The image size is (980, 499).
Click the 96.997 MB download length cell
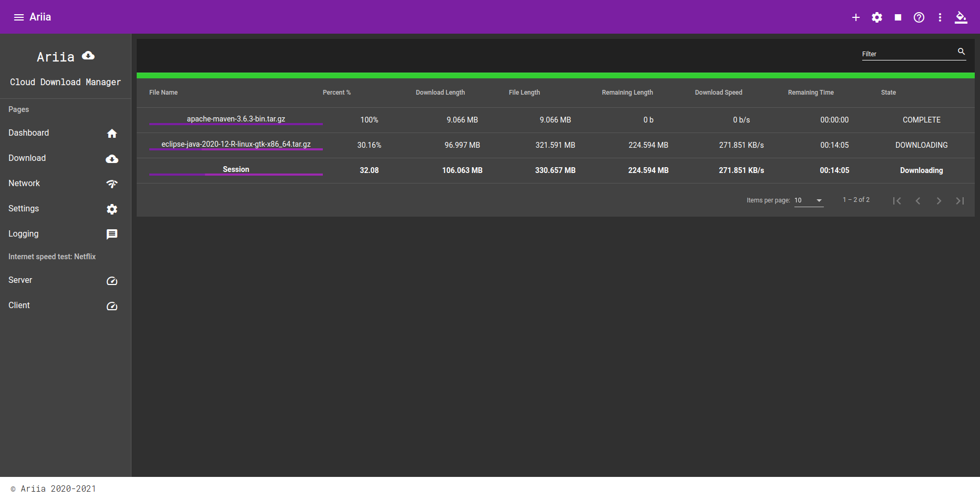tap(462, 145)
